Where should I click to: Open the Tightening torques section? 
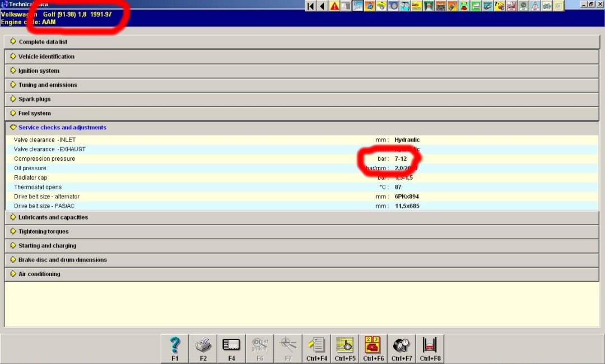[43, 232]
